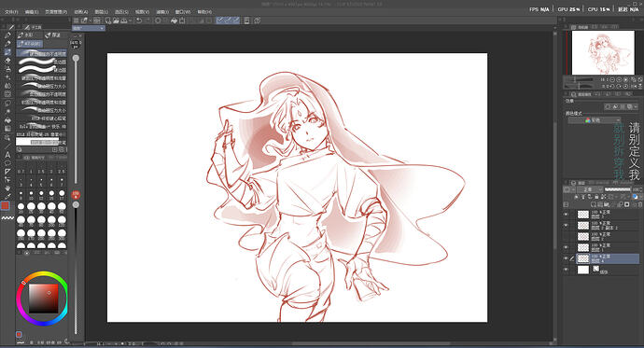Open the 文件(F) File menu
Viewport: 644px width, 348px height.
click(x=11, y=12)
